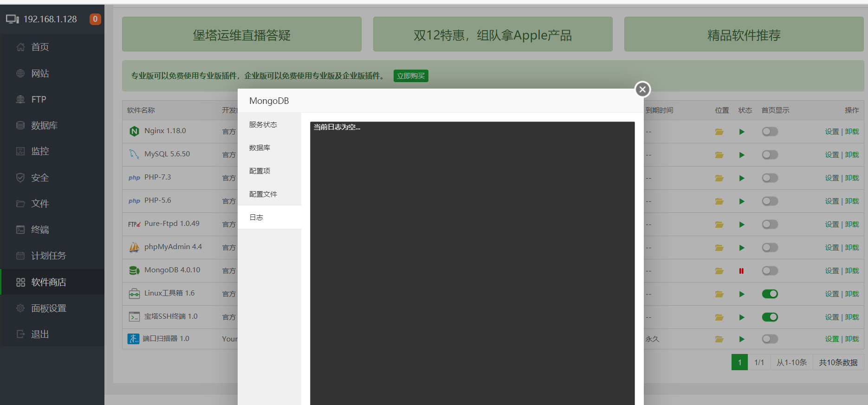Open the MongoDB row folder icon
The height and width of the screenshot is (405, 868).
(x=719, y=271)
